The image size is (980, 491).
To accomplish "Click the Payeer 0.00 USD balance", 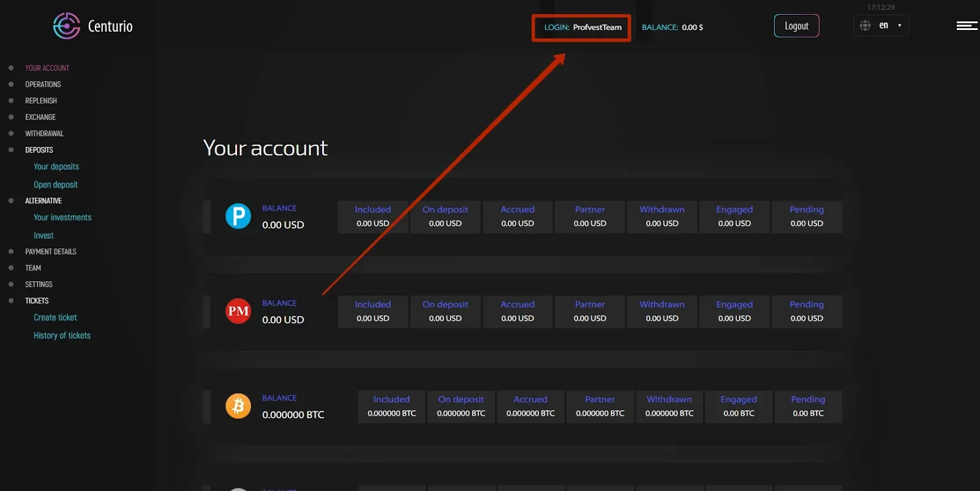I will 283,225.
